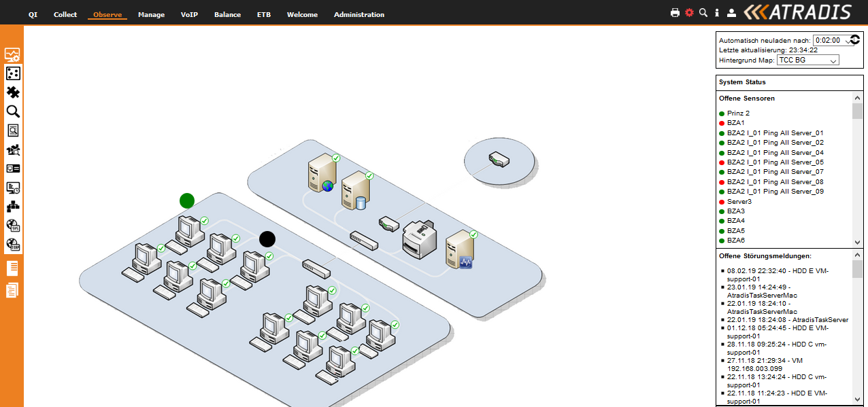868x407 pixels.
Task: Select sensor BZA2 I_01 Ping All Server_04
Action: pyautogui.click(x=775, y=153)
